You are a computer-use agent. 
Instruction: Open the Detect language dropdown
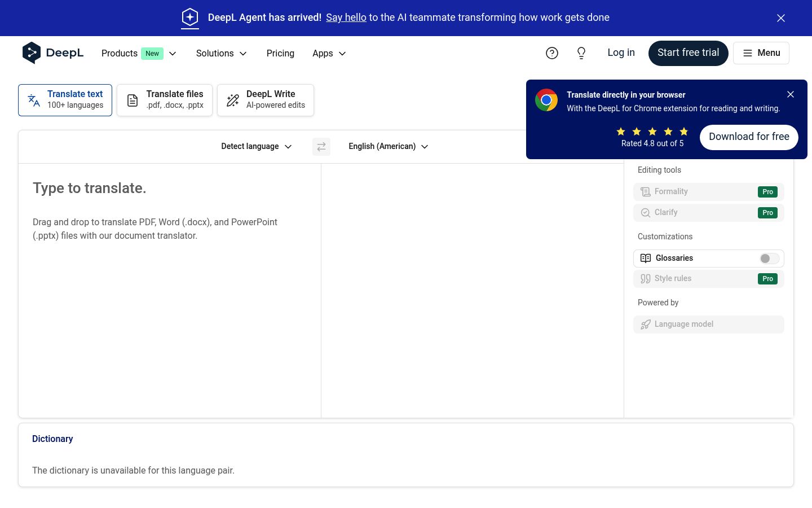[x=257, y=147]
